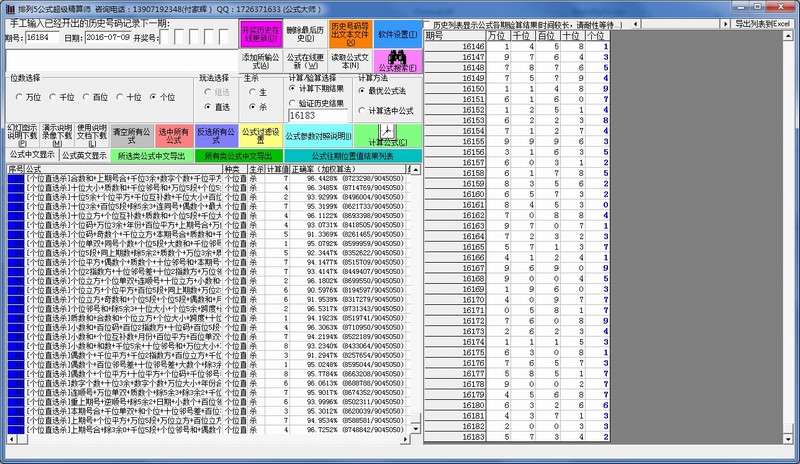Image resolution: width=800 pixels, height=464 pixels.
Task: Switch to 公式英文显示 tab
Action: point(83,156)
